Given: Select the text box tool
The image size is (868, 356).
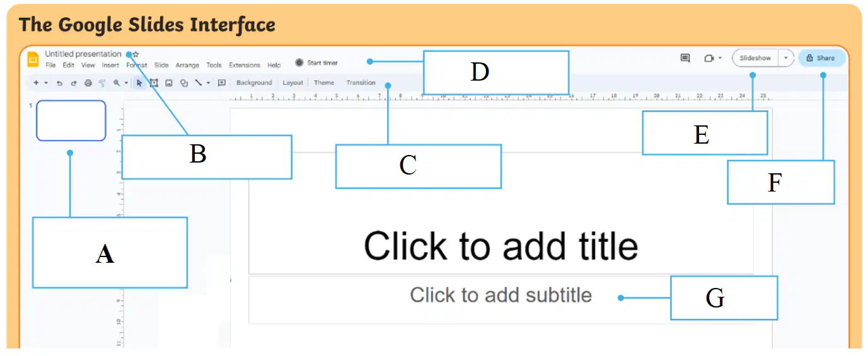Looking at the screenshot, I should pyautogui.click(x=153, y=83).
